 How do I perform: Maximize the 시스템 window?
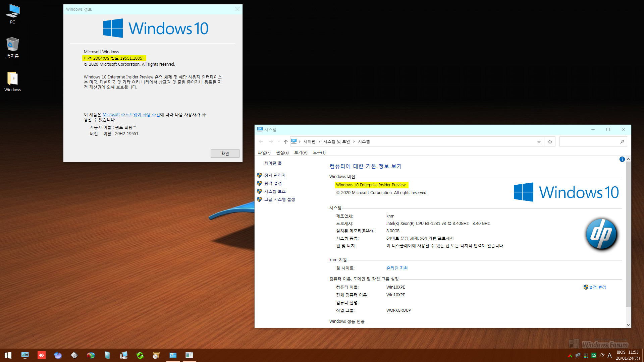click(x=608, y=129)
